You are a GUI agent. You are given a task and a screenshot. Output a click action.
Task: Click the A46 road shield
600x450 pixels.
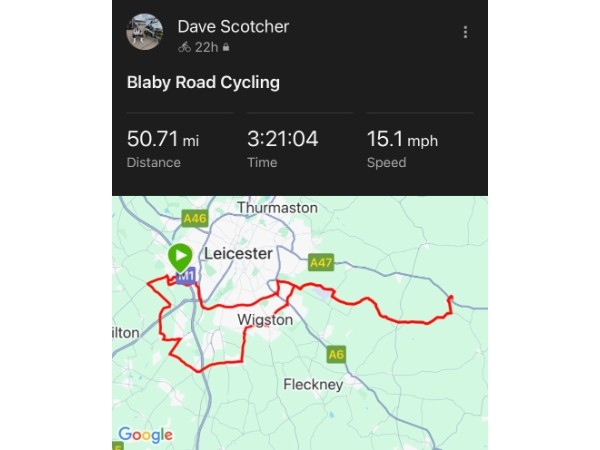pyautogui.click(x=195, y=218)
